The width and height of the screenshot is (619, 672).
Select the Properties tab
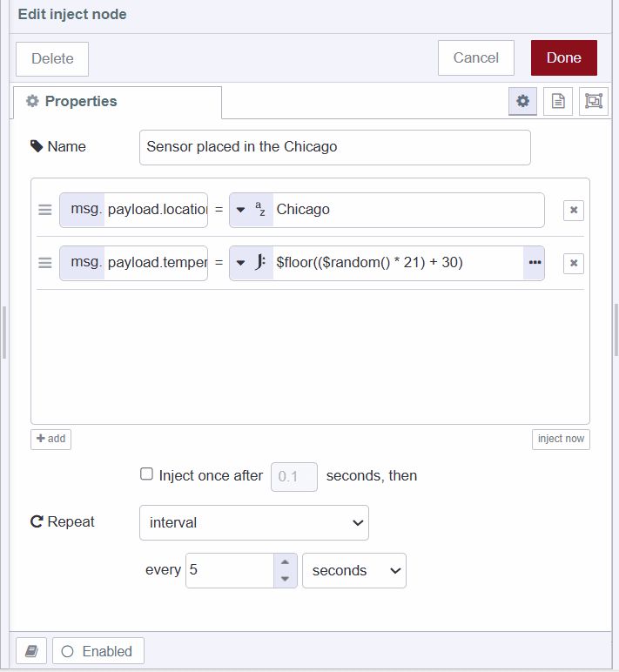coord(118,102)
